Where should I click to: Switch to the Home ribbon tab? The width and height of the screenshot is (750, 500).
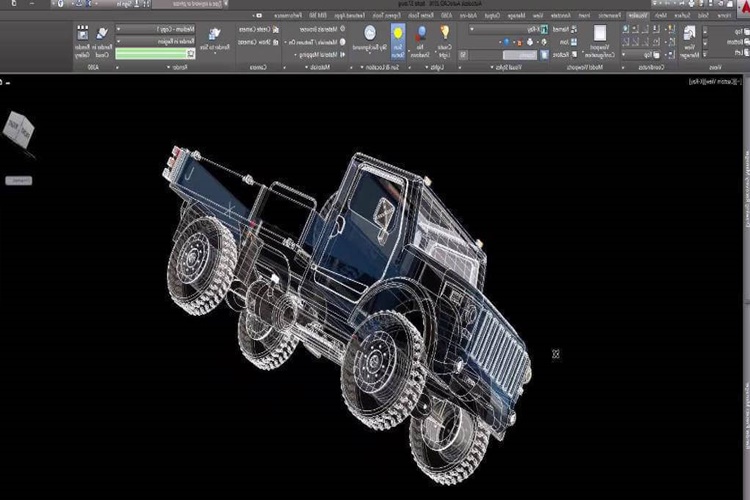pyautogui.click(x=725, y=16)
